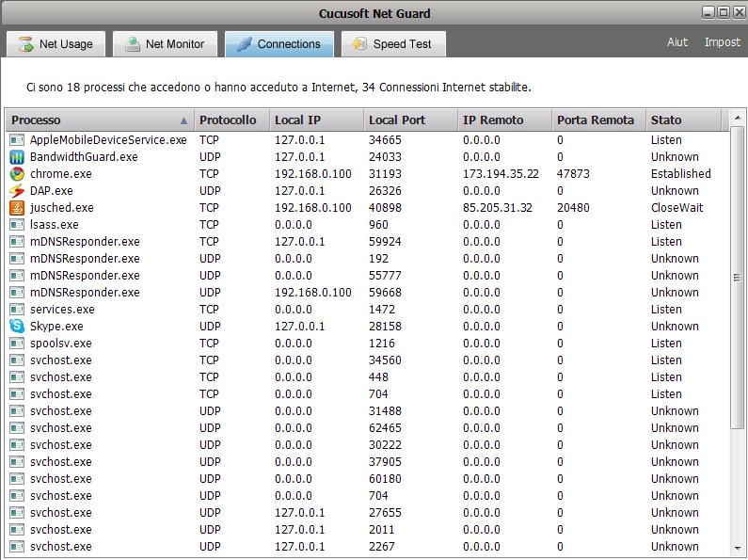The width and height of the screenshot is (748, 560).
Task: Sort by the Local IP column header
Action: coord(316,120)
